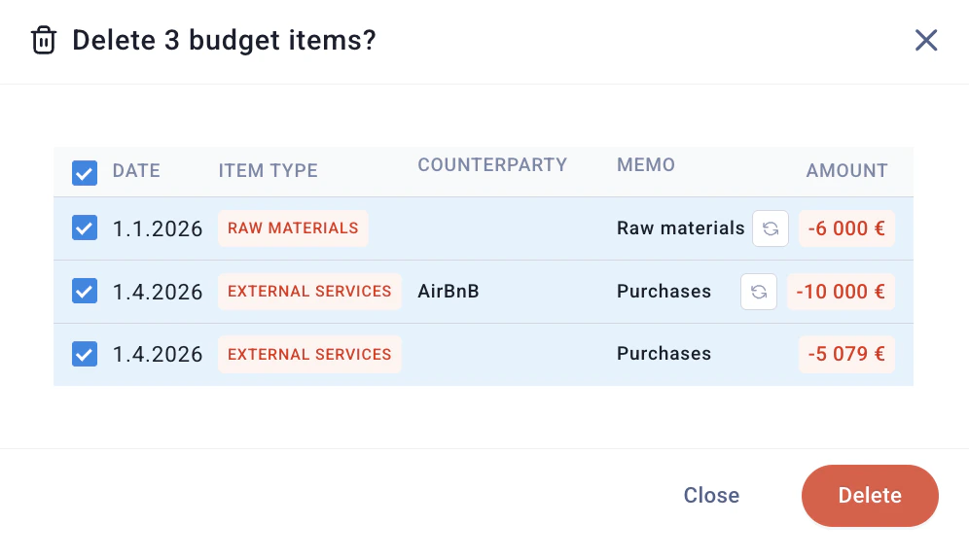Click the DATE column header
Image resolution: width=969 pixels, height=560 pixels.
point(136,171)
